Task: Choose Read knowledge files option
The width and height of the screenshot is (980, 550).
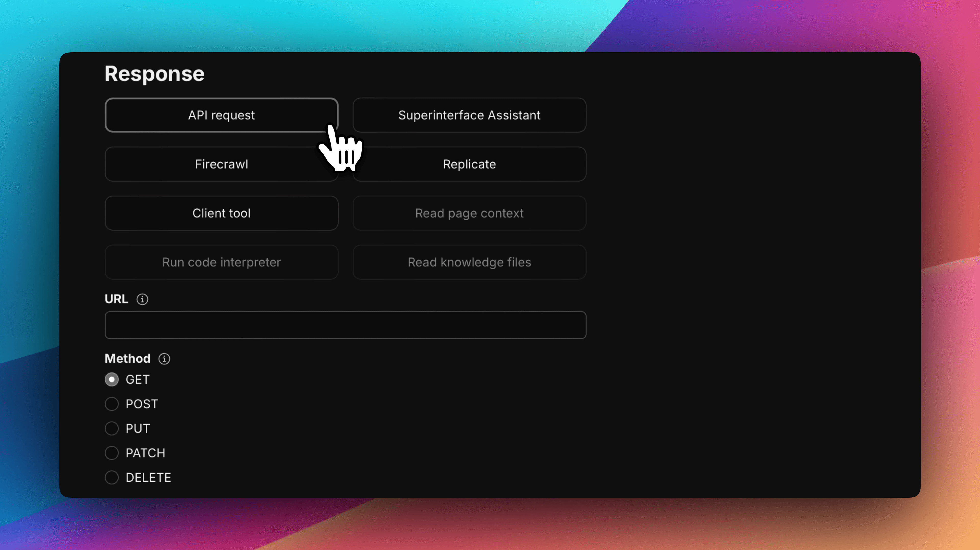Action: click(469, 262)
